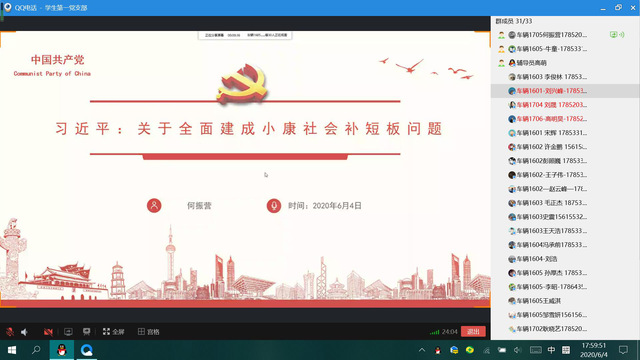Open the Windows notification center icon
Screen dimensions: 640x360
tap(623, 350)
